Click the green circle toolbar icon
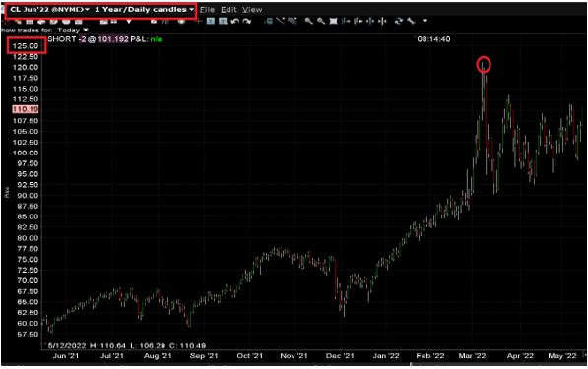This screenshot has height=369, width=588. click(x=181, y=22)
